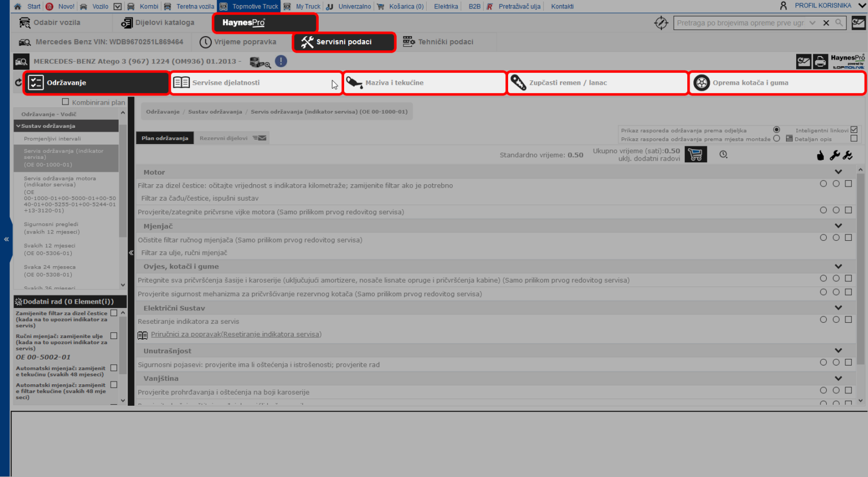The image size is (868, 477).
Task: Click Sustav održavanja breadcrumb link
Action: [215, 112]
